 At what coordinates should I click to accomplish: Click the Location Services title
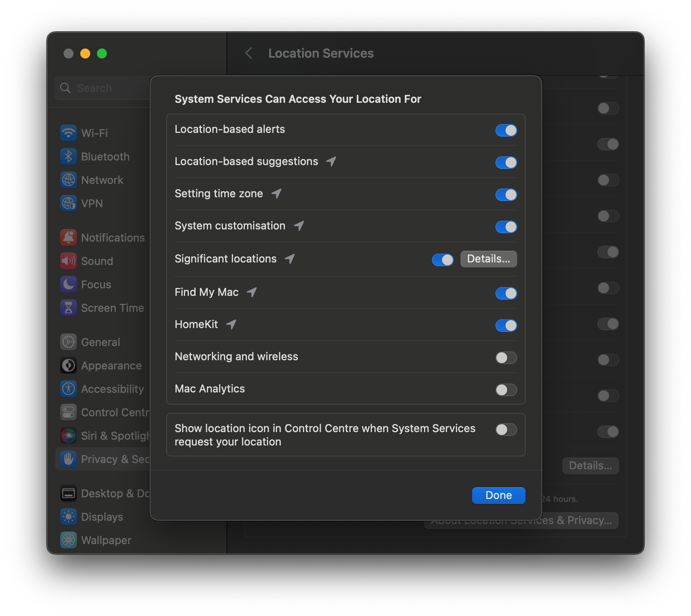point(321,53)
